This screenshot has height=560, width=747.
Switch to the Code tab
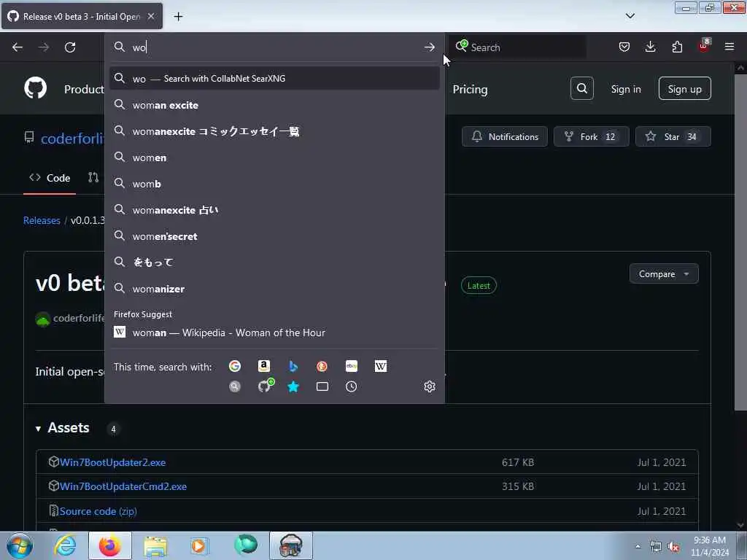pos(50,178)
